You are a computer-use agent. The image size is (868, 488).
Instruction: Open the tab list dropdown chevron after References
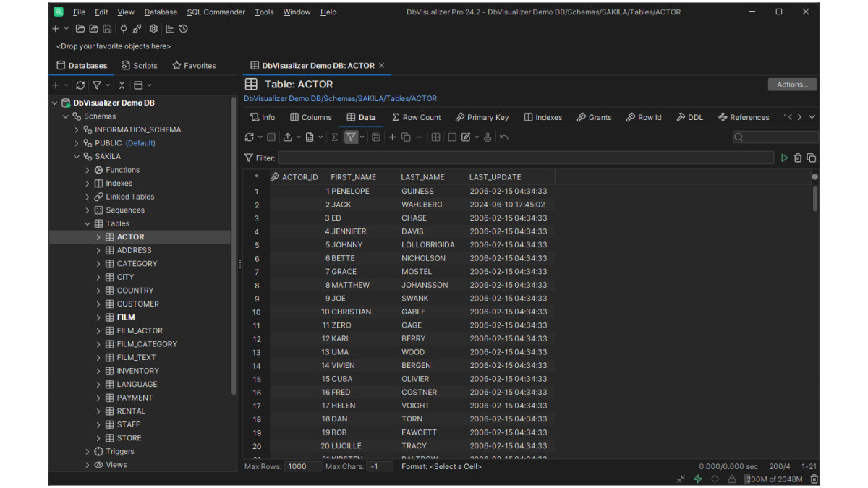click(x=812, y=117)
